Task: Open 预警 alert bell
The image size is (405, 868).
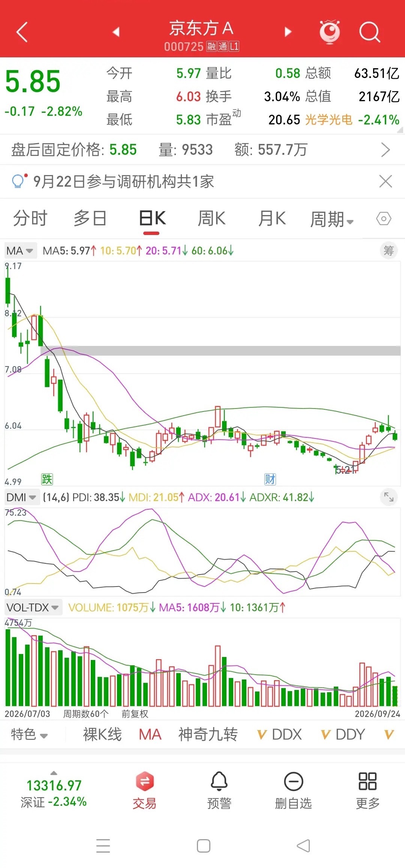Action: click(219, 791)
